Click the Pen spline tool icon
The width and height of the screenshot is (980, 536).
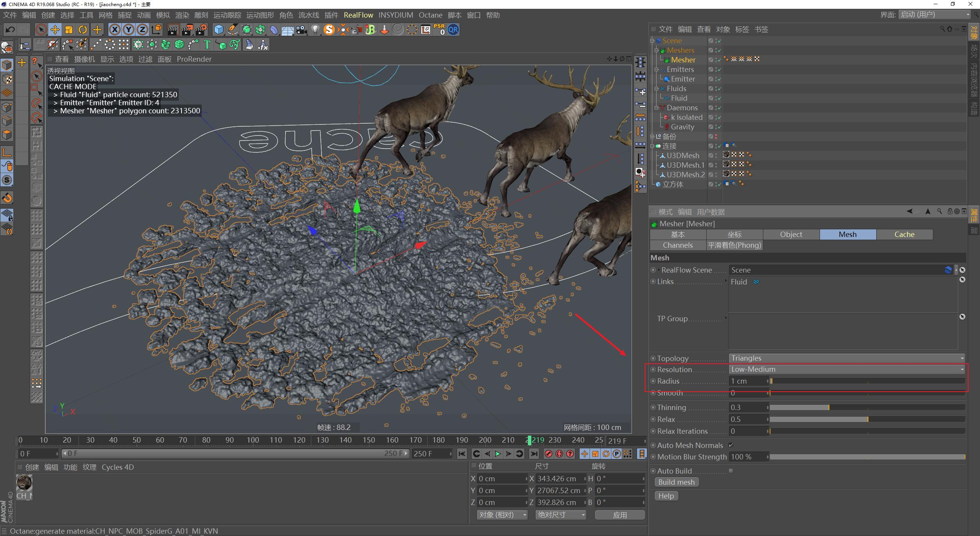[232, 29]
